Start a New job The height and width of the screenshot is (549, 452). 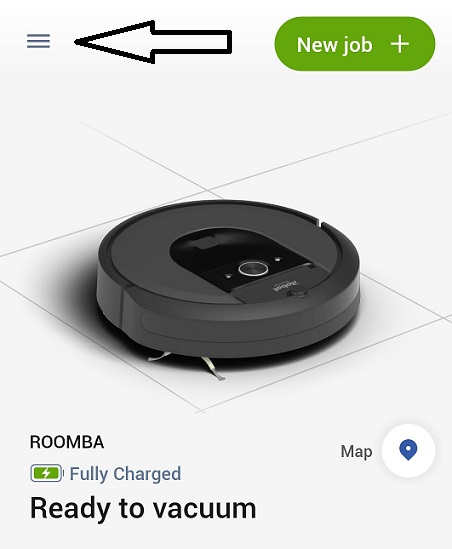(355, 44)
